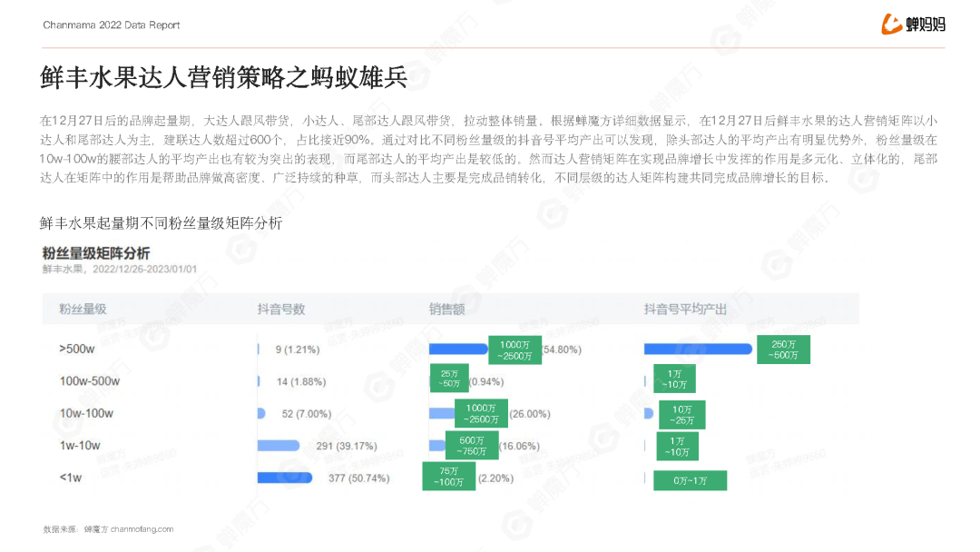Click the value 377 (50.74%)
Screen dimensions: 980x552
point(358,478)
